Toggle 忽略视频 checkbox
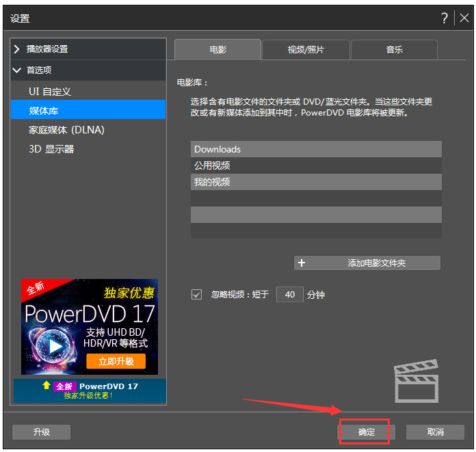This screenshot has height=452, width=476. [x=196, y=294]
